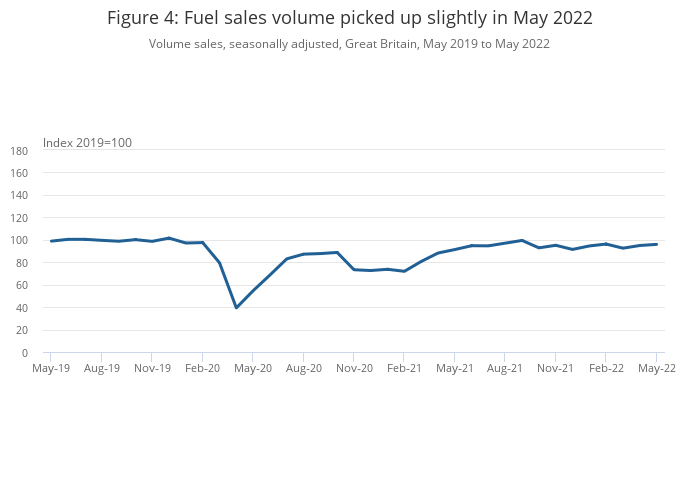Click the Feb-22 x-axis label
Screen dimensions: 700x502
click(x=606, y=368)
